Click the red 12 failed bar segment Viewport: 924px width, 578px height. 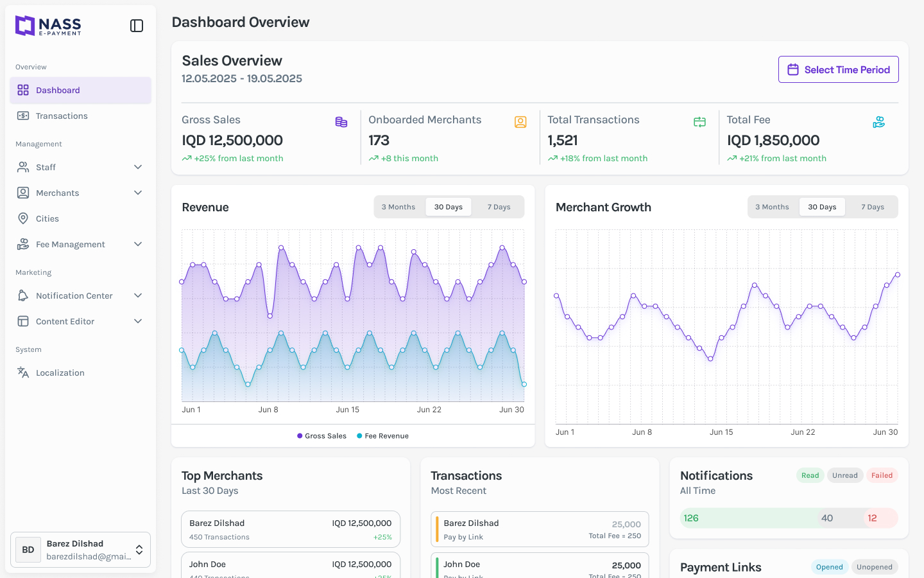(880, 518)
